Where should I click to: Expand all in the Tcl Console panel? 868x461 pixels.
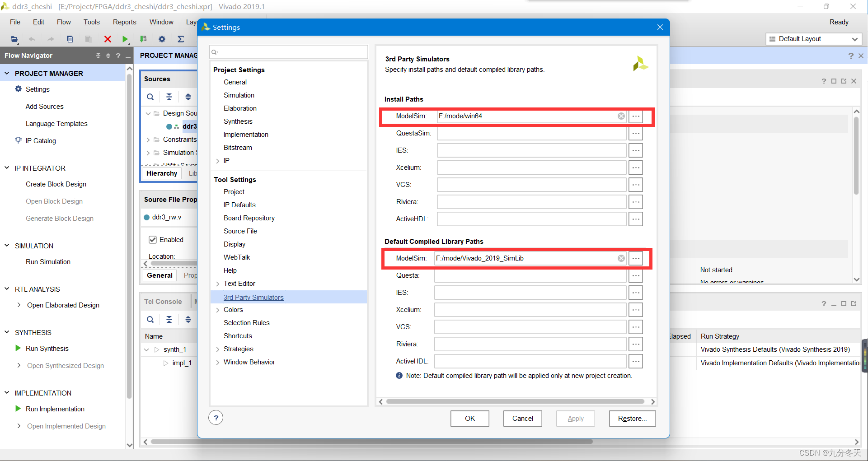pyautogui.click(x=188, y=319)
